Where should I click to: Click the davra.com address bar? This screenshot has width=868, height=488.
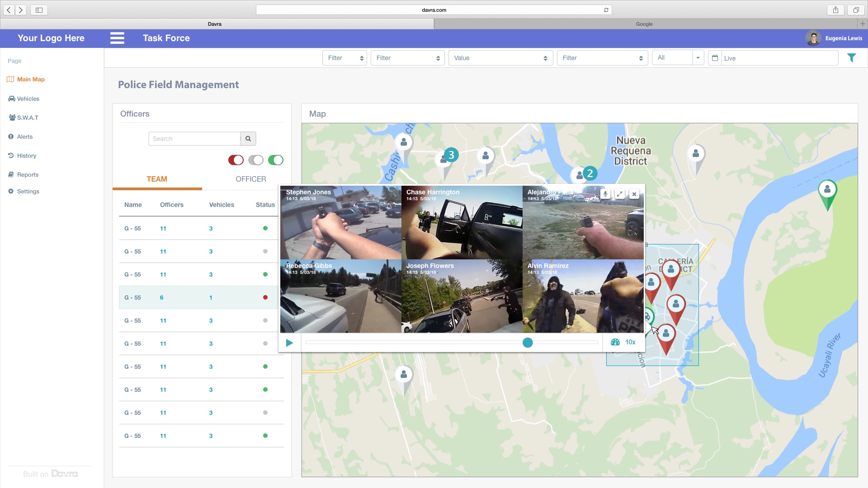[434, 10]
